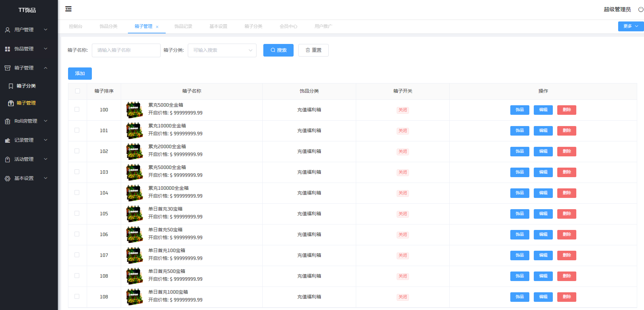Click the 活动管理 sidebar icon
Image resolution: width=644 pixels, height=310 pixels.
[7, 159]
